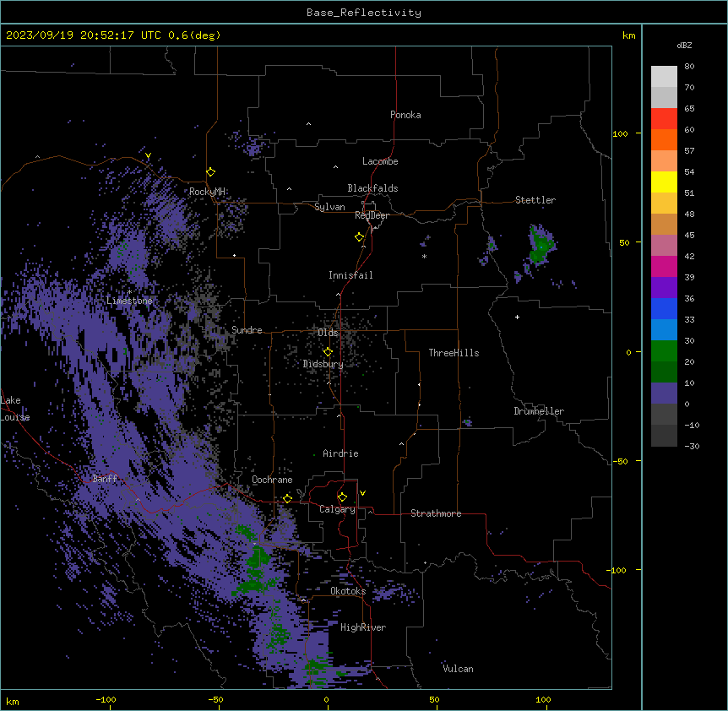The image size is (728, 711).
Task: Select the ThreeHills label
Action: [454, 353]
